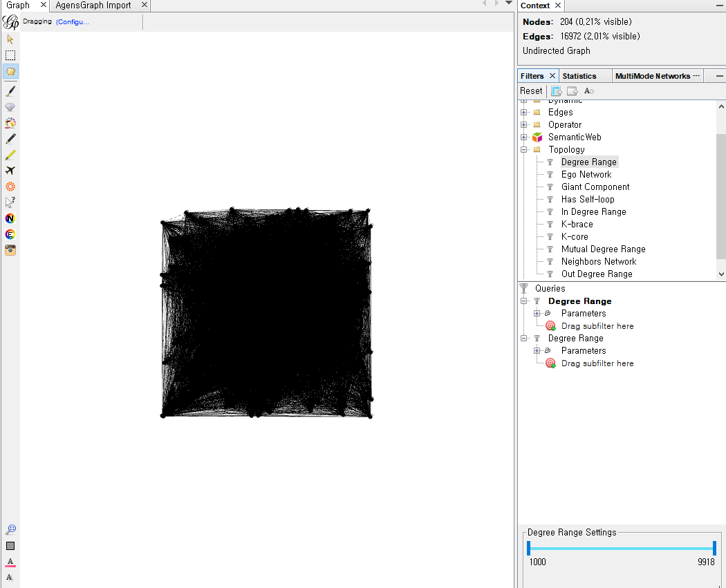Viewport: 726px width, 588px height.
Task: Select the Has Self-loop filter
Action: click(x=588, y=200)
